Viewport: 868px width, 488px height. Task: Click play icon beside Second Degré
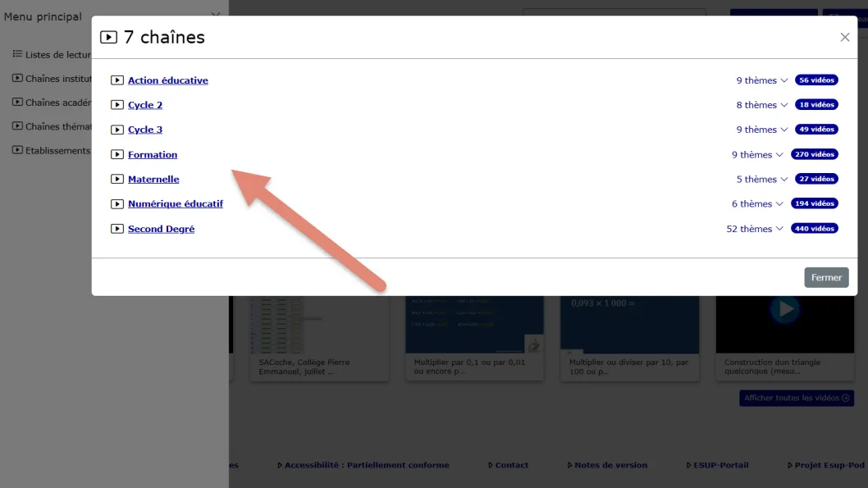click(116, 229)
